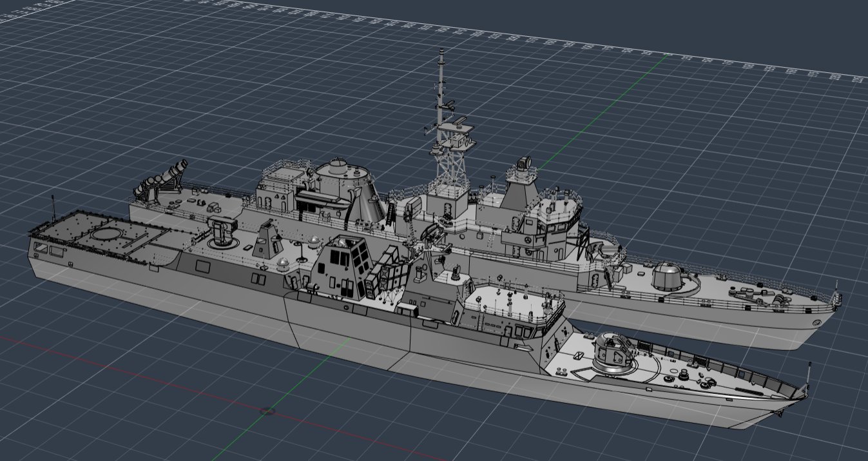This screenshot has width=868, height=461.
Task: Click the jackstaff at the front ship's bow tip
Action: point(810,375)
